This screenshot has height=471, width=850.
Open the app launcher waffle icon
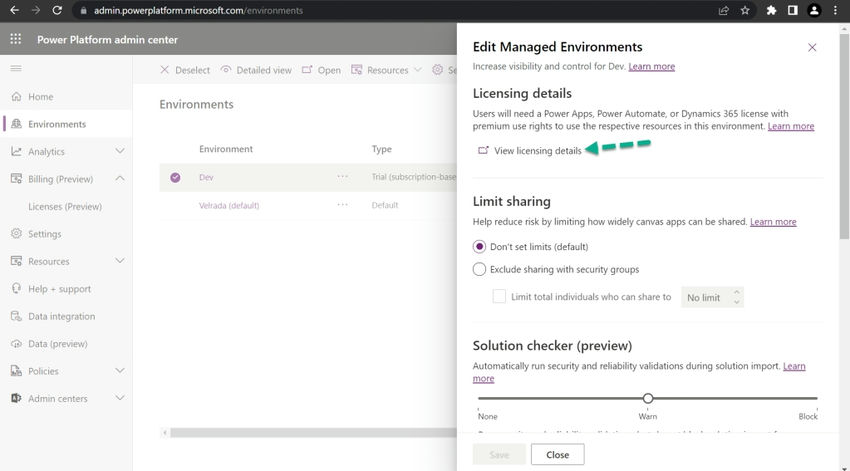point(15,39)
